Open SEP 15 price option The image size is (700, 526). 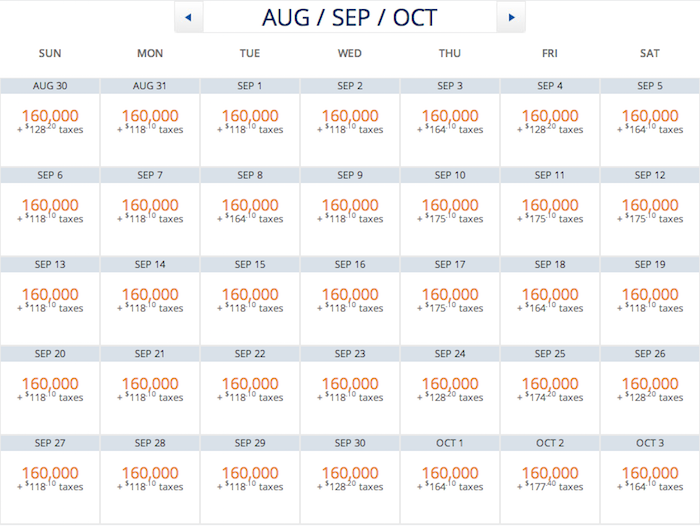(x=250, y=301)
